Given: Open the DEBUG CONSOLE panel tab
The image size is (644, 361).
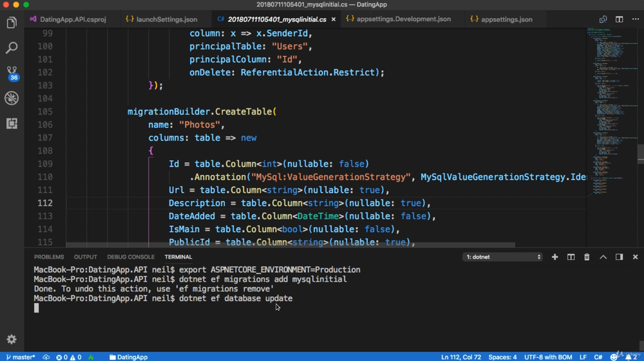Looking at the screenshot, I should 131,257.
